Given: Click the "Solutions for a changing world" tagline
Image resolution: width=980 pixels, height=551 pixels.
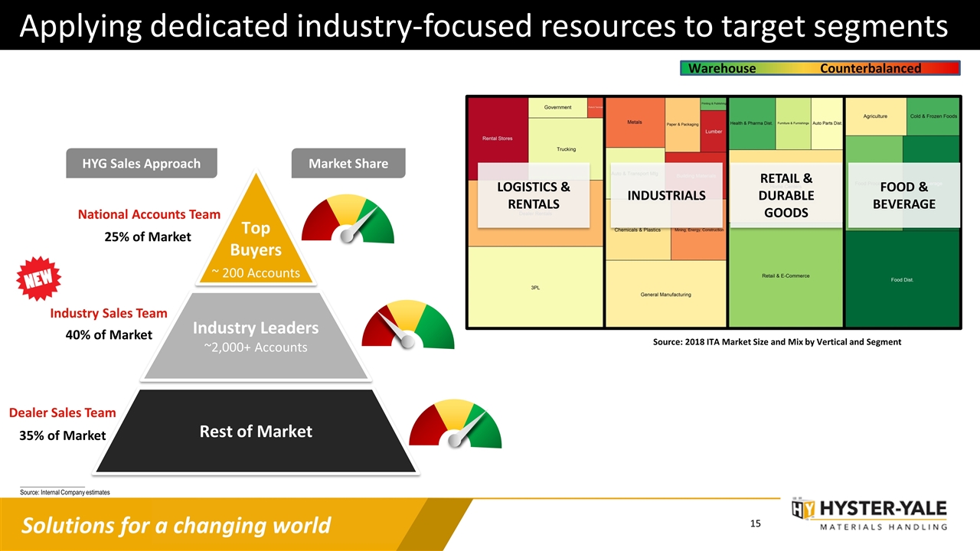Looking at the screenshot, I should click(x=176, y=526).
